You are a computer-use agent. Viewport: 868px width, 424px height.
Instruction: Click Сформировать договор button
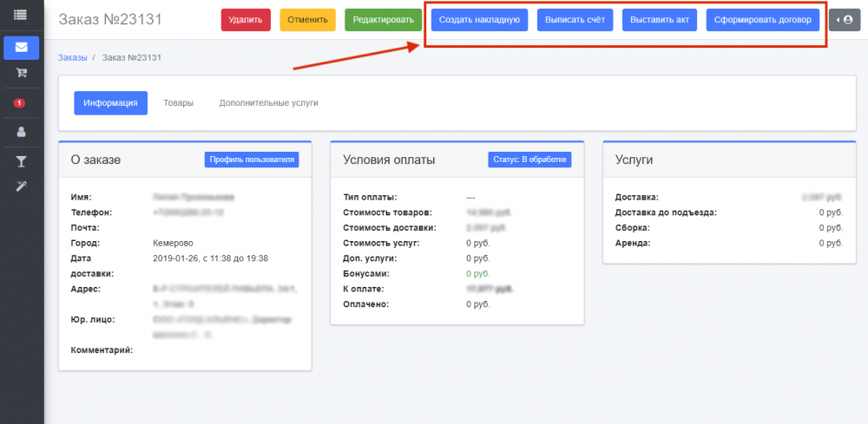tap(763, 20)
